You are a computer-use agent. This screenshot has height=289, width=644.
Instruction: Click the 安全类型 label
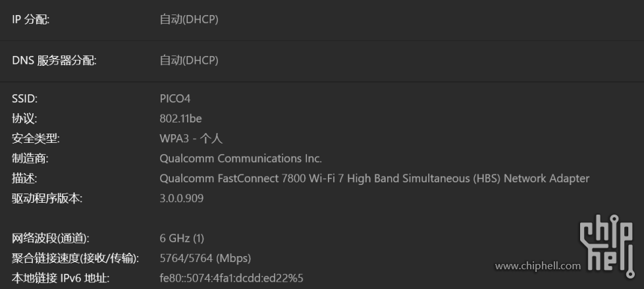tap(36, 139)
